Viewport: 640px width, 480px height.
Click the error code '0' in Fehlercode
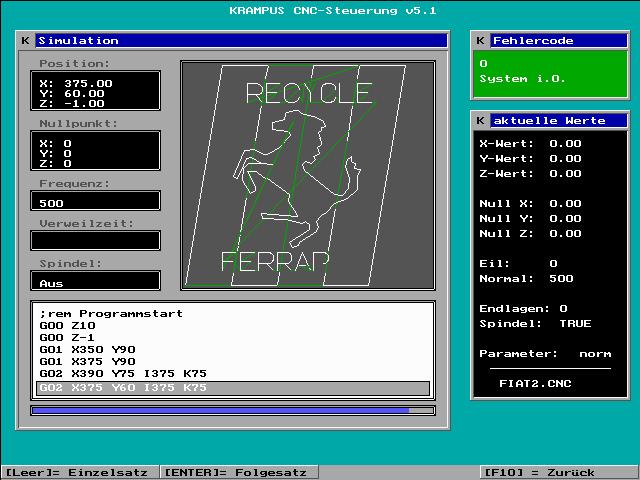tap(483, 64)
